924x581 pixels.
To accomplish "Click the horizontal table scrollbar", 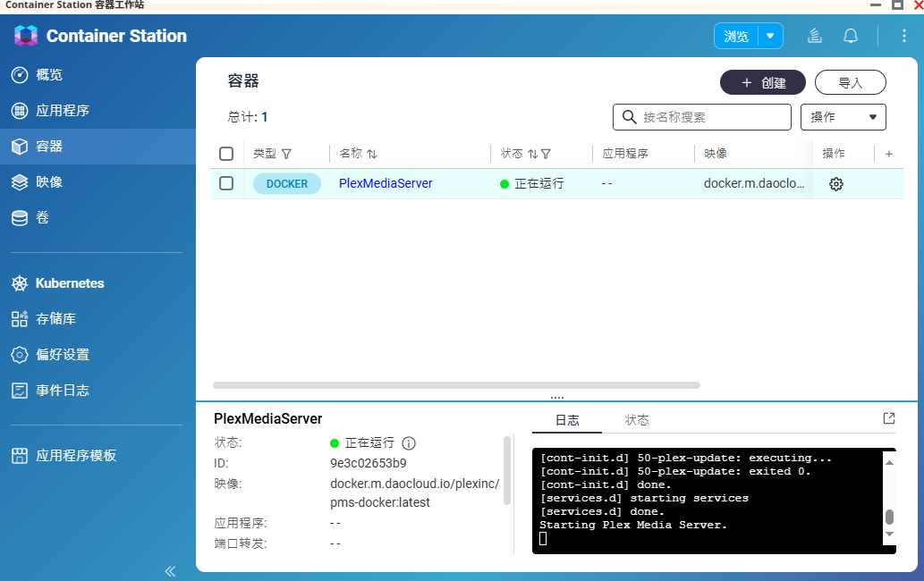I will click(x=457, y=385).
